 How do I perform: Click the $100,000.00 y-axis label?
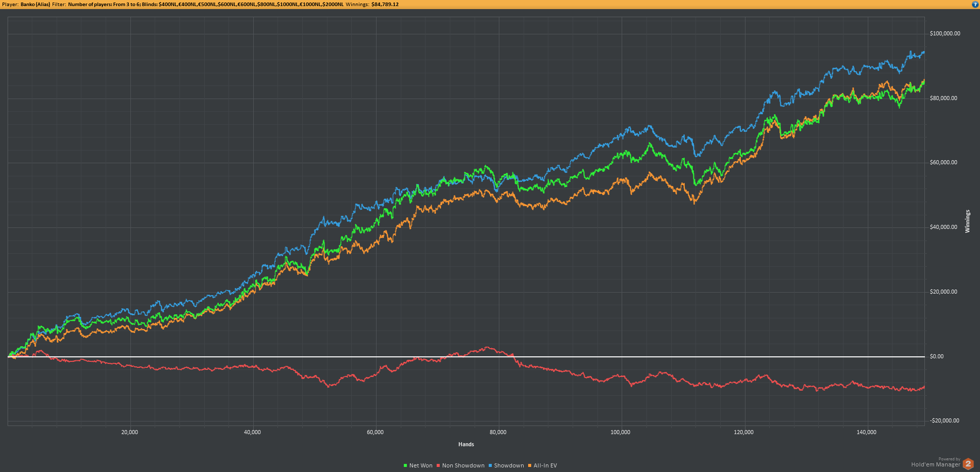click(945, 33)
